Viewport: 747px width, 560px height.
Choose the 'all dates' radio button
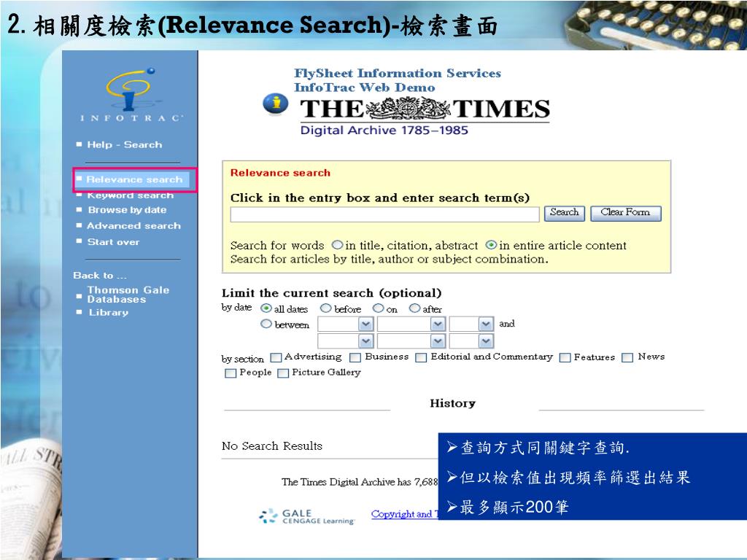pyautogui.click(x=266, y=308)
